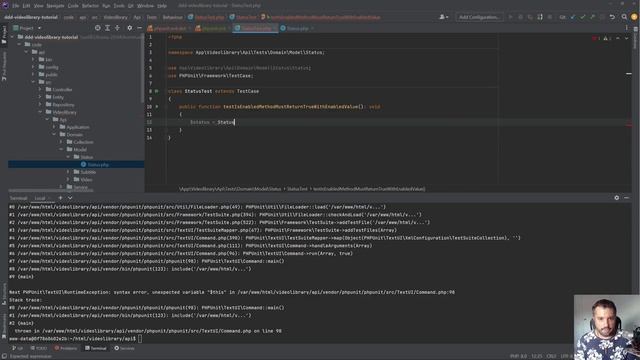Select the Local terminal tab
Viewport: 640px width, 360px height.
point(42,198)
